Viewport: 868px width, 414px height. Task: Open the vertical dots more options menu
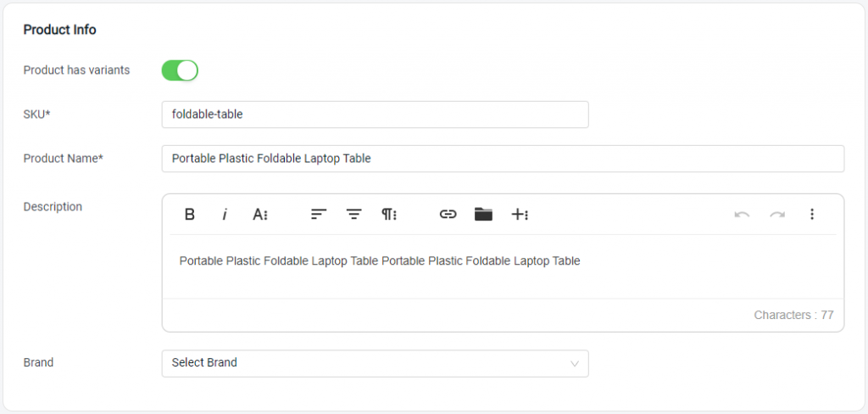click(811, 215)
